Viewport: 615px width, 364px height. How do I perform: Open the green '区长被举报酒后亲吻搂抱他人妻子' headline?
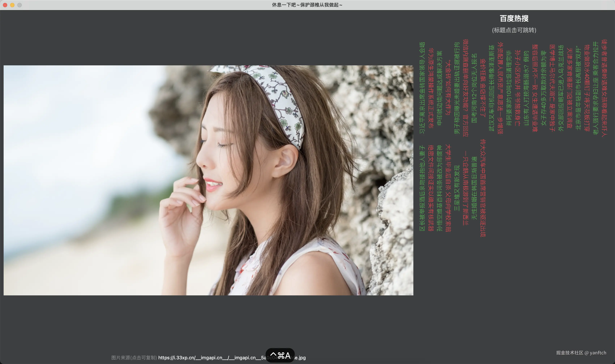coord(422,188)
